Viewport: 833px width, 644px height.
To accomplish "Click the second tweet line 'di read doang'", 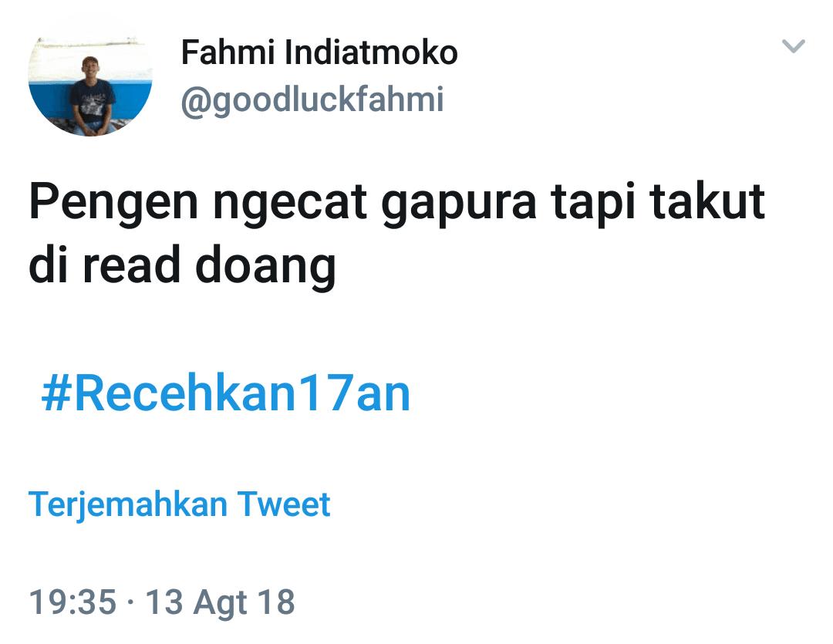I will (182, 267).
